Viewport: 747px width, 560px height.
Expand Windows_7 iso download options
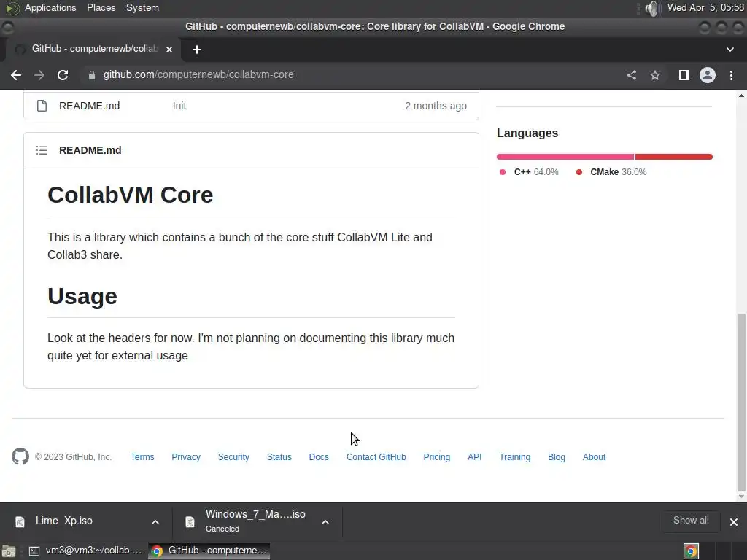pyautogui.click(x=325, y=522)
